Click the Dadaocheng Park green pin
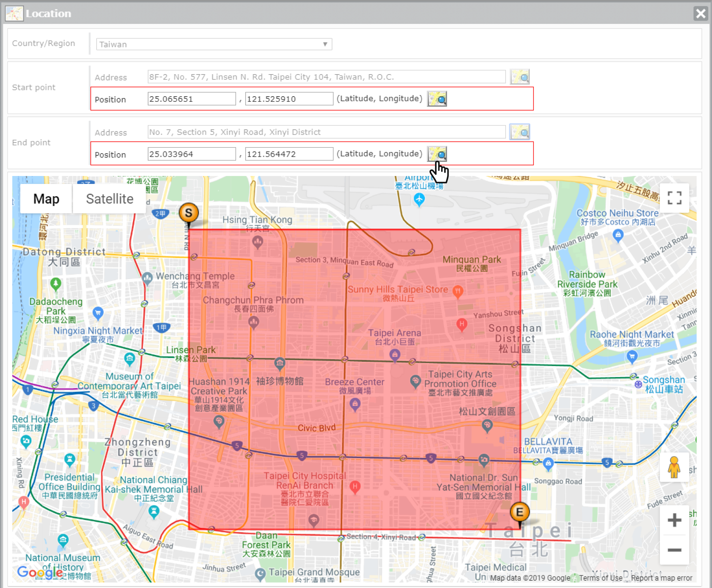Image resolution: width=712 pixels, height=588 pixels. click(x=56, y=284)
